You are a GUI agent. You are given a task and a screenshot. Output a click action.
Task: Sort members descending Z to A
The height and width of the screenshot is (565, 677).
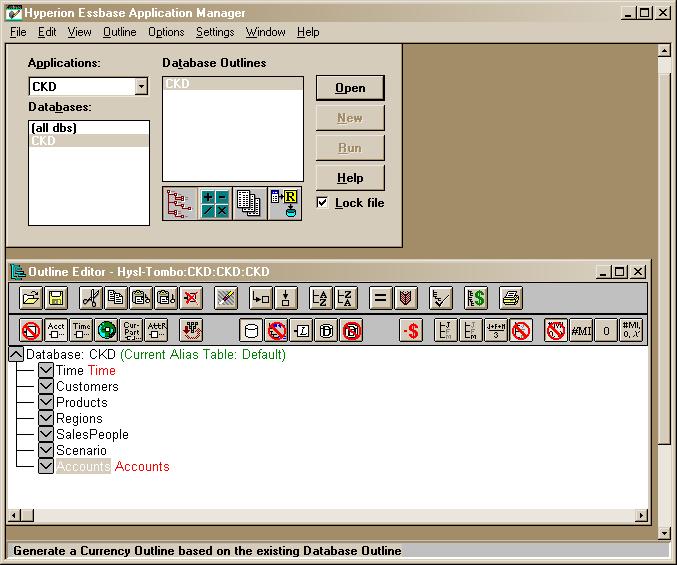point(345,298)
